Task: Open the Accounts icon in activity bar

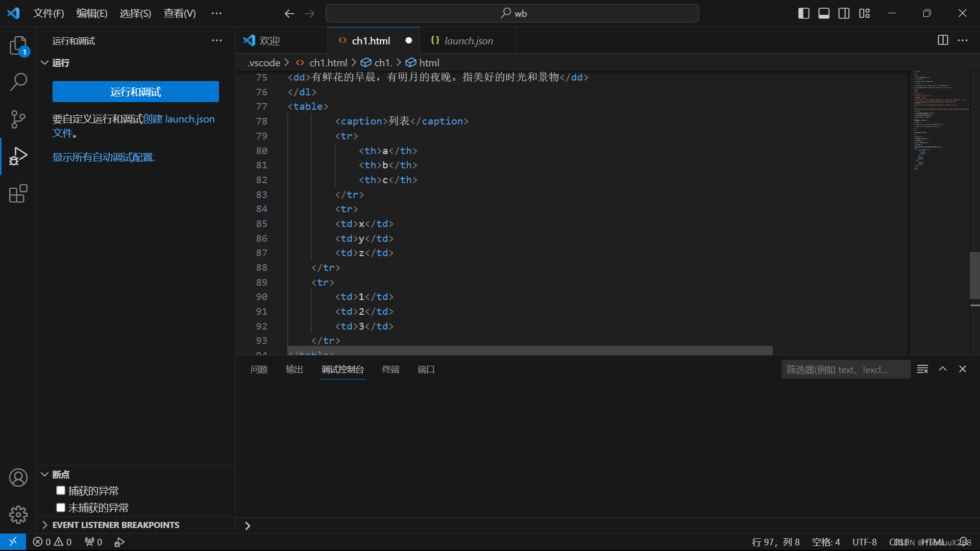Action: [x=18, y=478]
